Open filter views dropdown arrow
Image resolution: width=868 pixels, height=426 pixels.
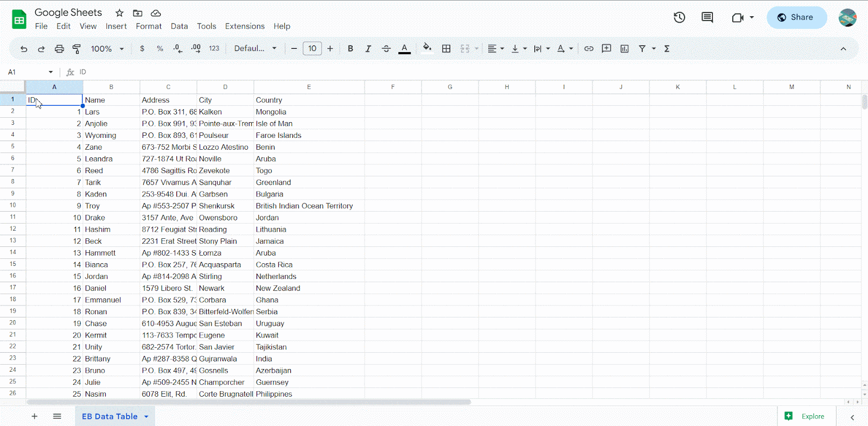654,49
